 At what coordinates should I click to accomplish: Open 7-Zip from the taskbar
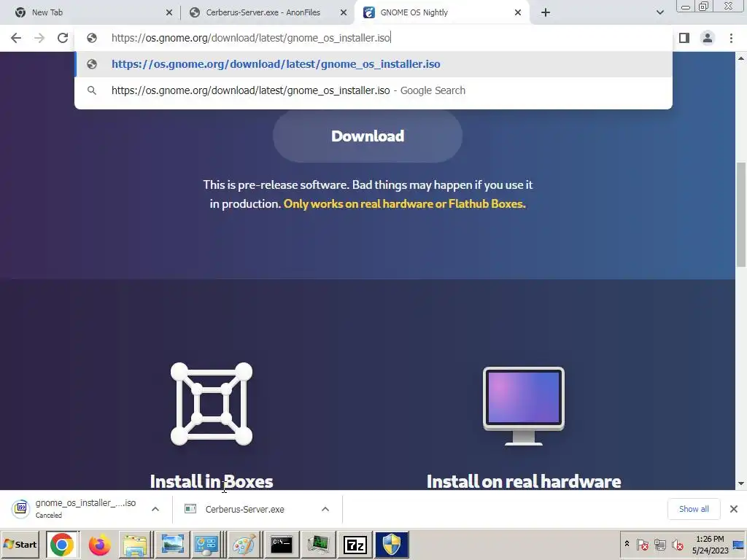point(355,544)
